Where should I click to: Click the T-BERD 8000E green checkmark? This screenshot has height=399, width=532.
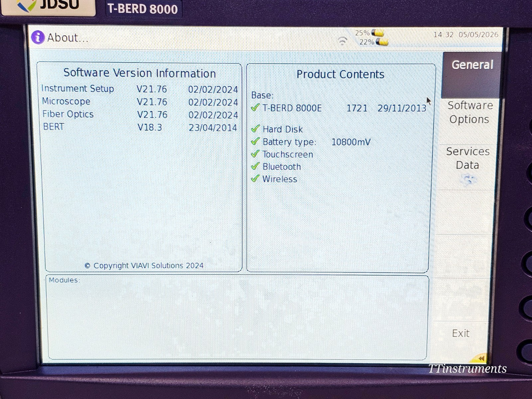(255, 107)
